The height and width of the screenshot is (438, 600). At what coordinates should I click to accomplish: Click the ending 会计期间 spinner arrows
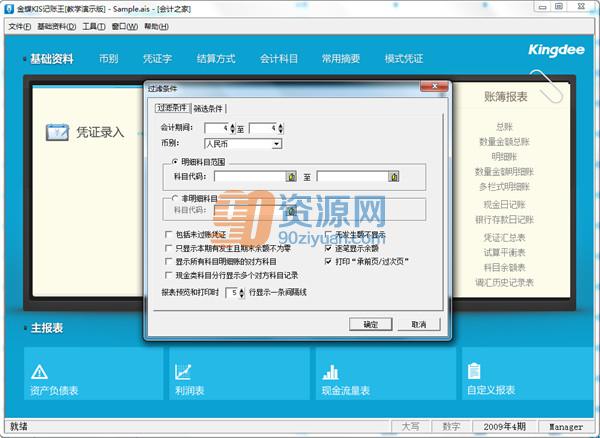281,128
